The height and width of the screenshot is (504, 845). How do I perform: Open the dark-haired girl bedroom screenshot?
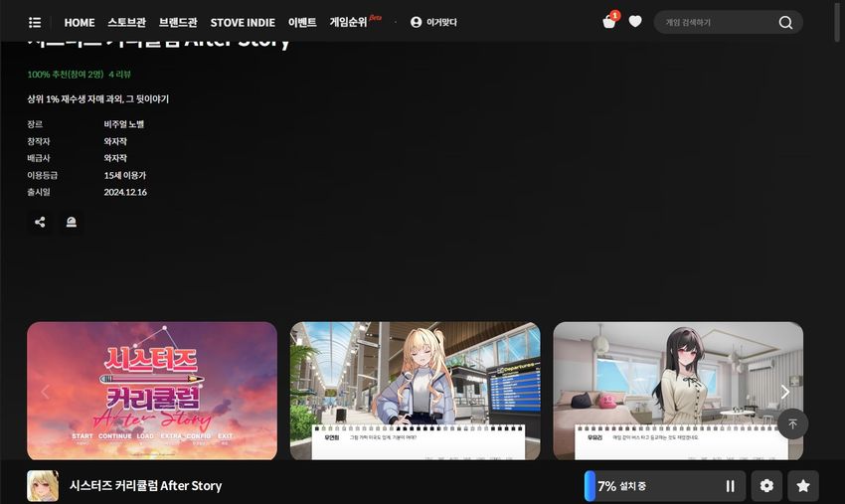tap(678, 391)
